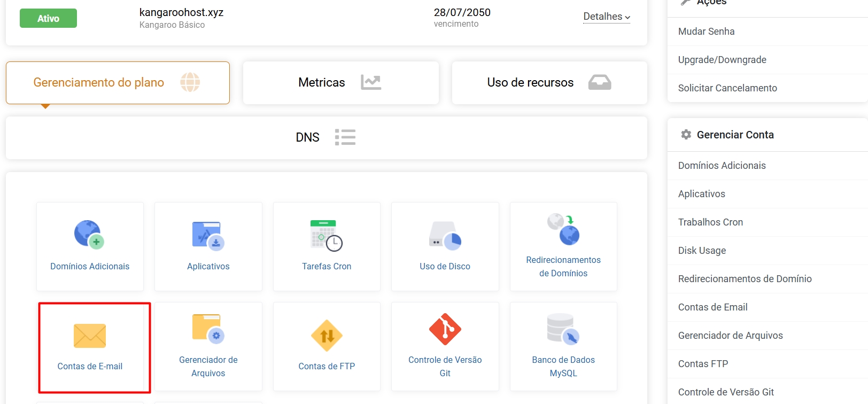Open Redirecionamentos de Domínios globe icon
Viewport: 868px width, 404px height.
pos(563,229)
